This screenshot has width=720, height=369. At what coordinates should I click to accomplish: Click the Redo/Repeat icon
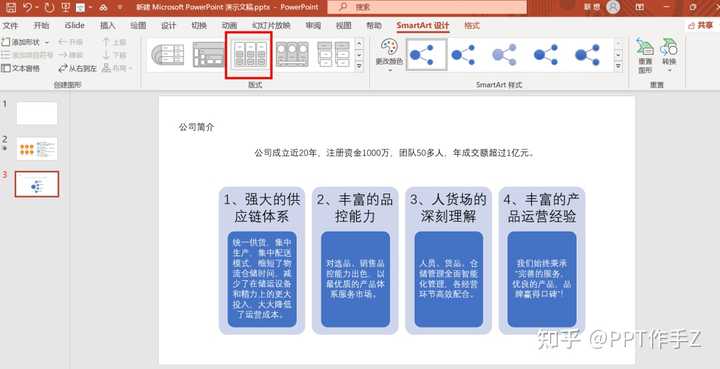pos(50,7)
